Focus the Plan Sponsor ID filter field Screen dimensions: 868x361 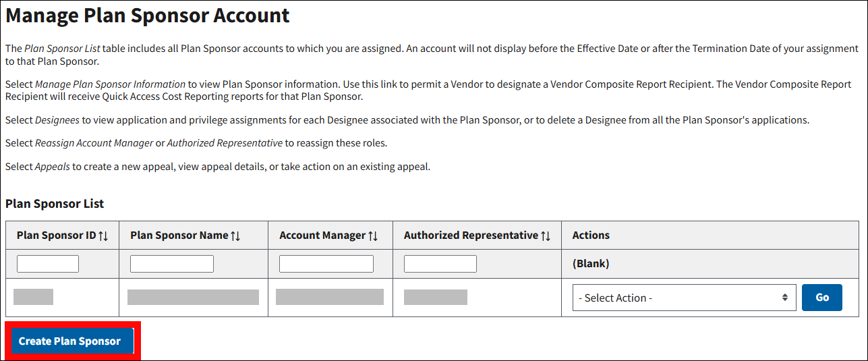48,264
